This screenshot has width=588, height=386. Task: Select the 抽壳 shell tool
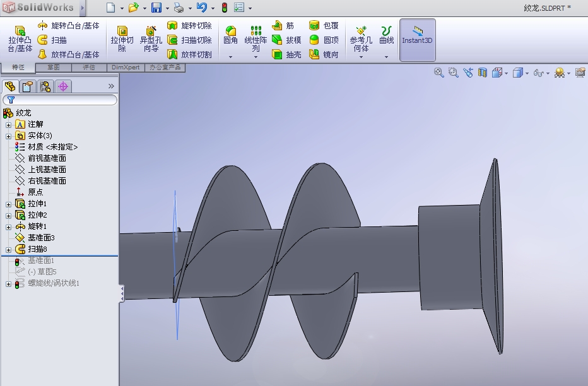click(286, 55)
